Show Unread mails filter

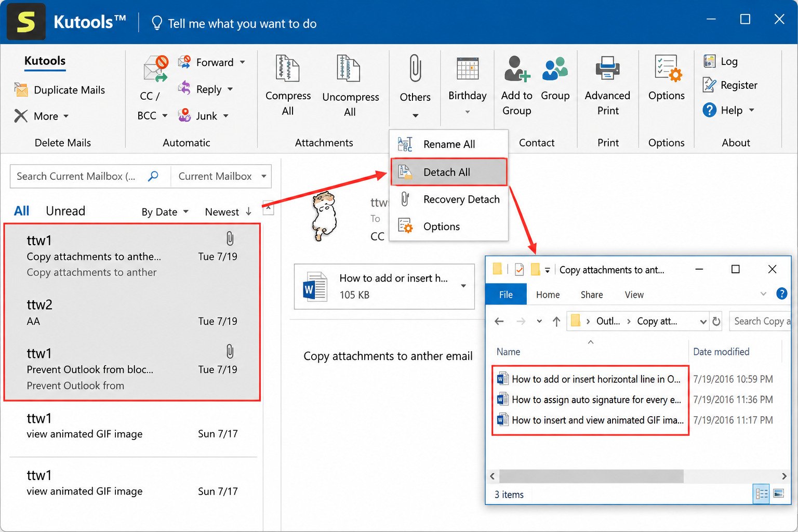[x=65, y=211]
